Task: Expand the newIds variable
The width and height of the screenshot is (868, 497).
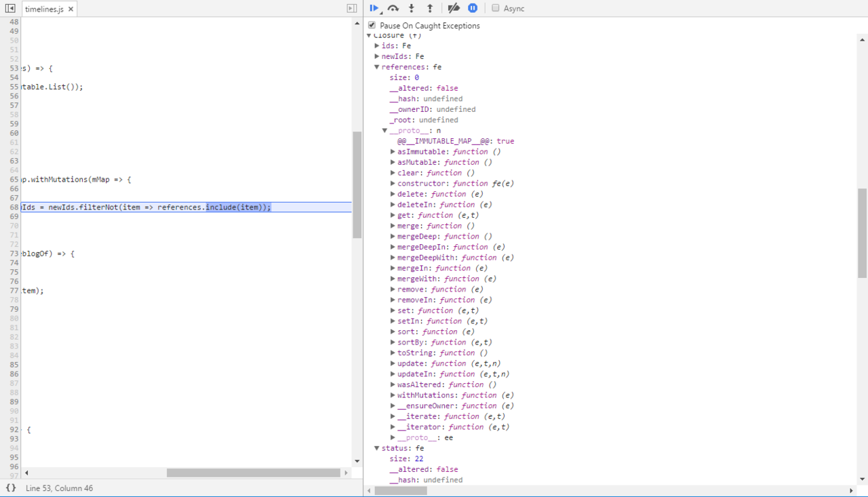Action: (x=377, y=56)
